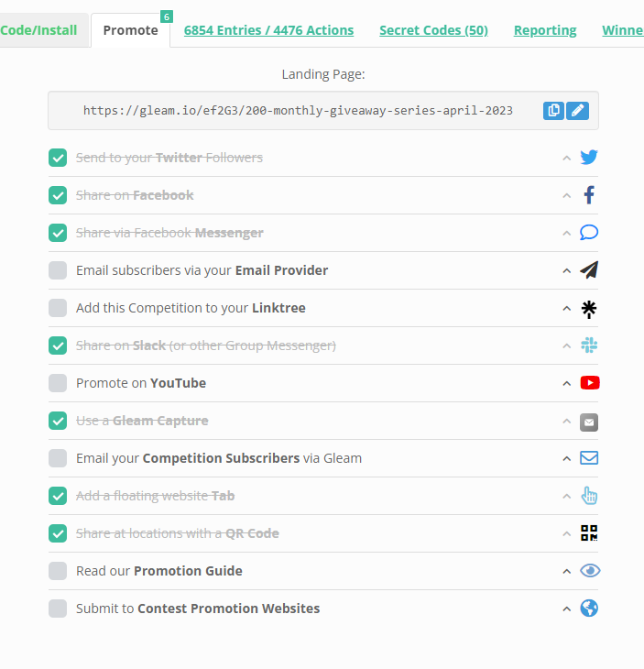Check Email your Competition Subscribers
The image size is (644, 669).
pyautogui.click(x=58, y=458)
